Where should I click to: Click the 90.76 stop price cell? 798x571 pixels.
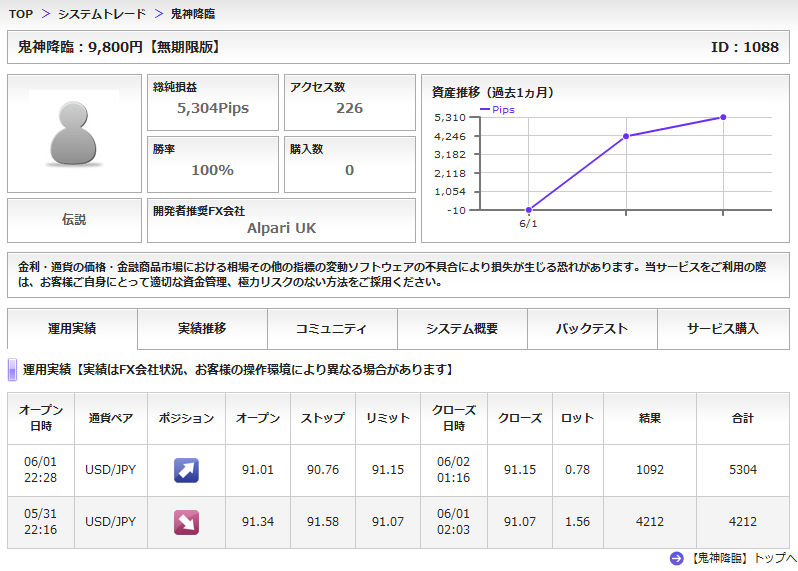pos(323,470)
